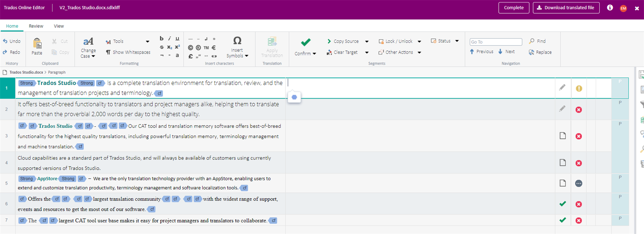Click the AppStore term in segment 5
Screen dimensions: 644x234
pyautogui.click(x=47, y=179)
